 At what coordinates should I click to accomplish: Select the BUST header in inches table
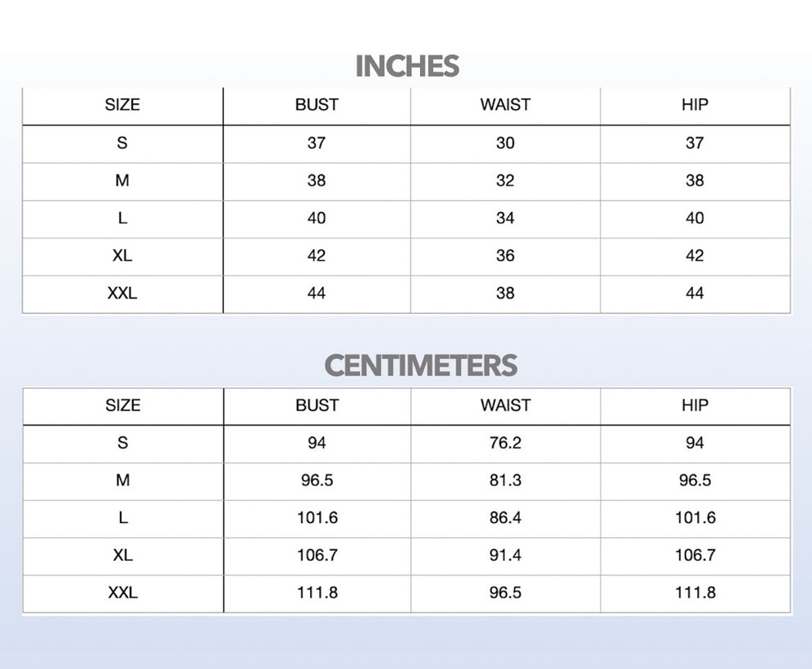click(x=317, y=105)
